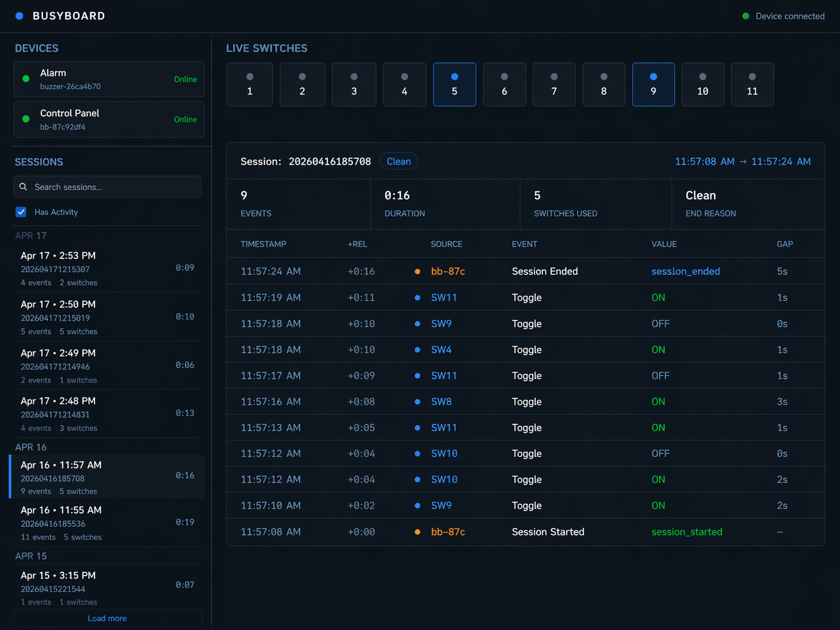Click the SW8 source link

441,401
